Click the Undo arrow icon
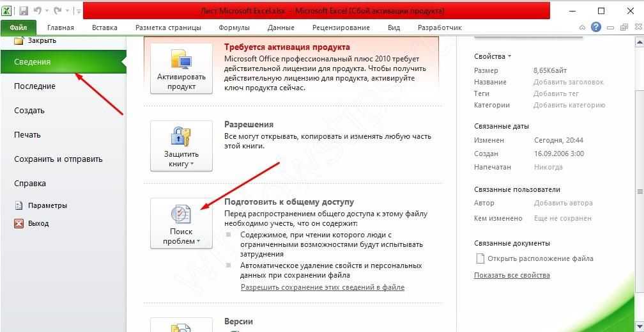The image size is (644, 332). [38, 11]
